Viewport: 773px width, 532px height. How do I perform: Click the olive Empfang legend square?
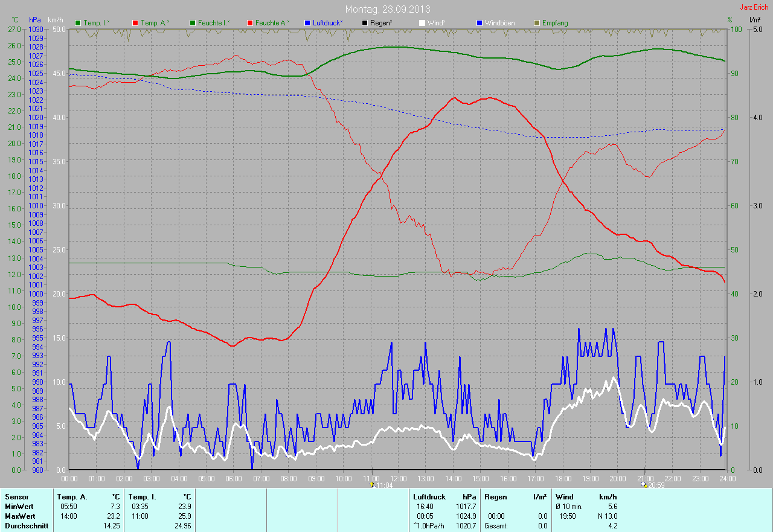[537, 23]
